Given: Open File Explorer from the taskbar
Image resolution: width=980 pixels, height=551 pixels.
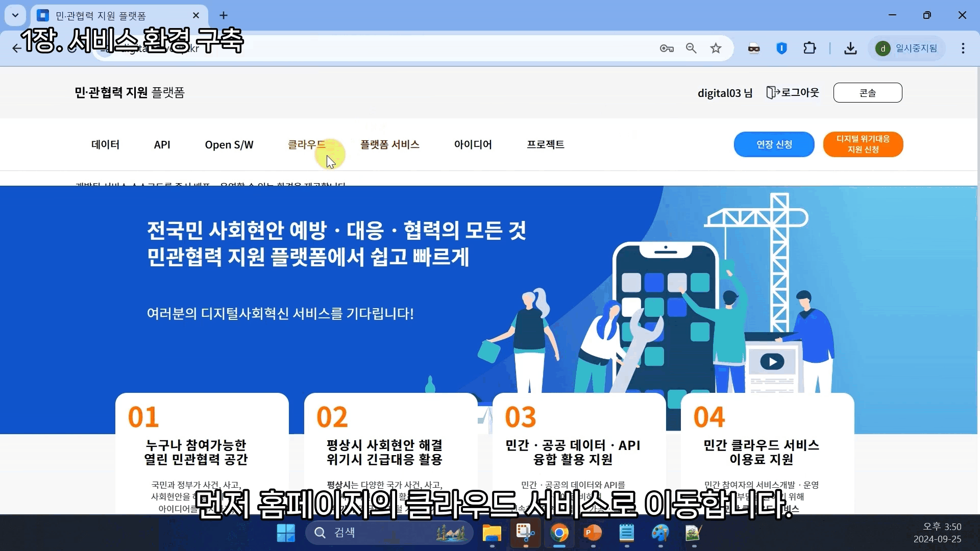Looking at the screenshot, I should pyautogui.click(x=492, y=533).
